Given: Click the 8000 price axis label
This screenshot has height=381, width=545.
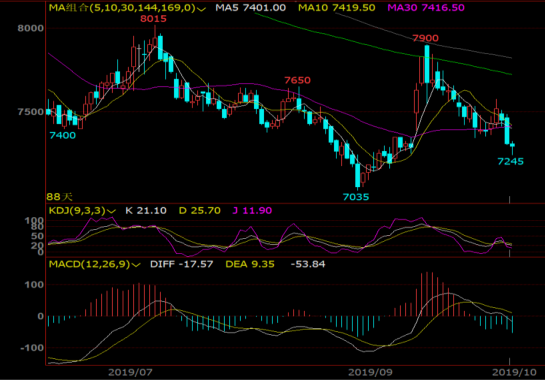Looking at the screenshot, I should [x=31, y=28].
